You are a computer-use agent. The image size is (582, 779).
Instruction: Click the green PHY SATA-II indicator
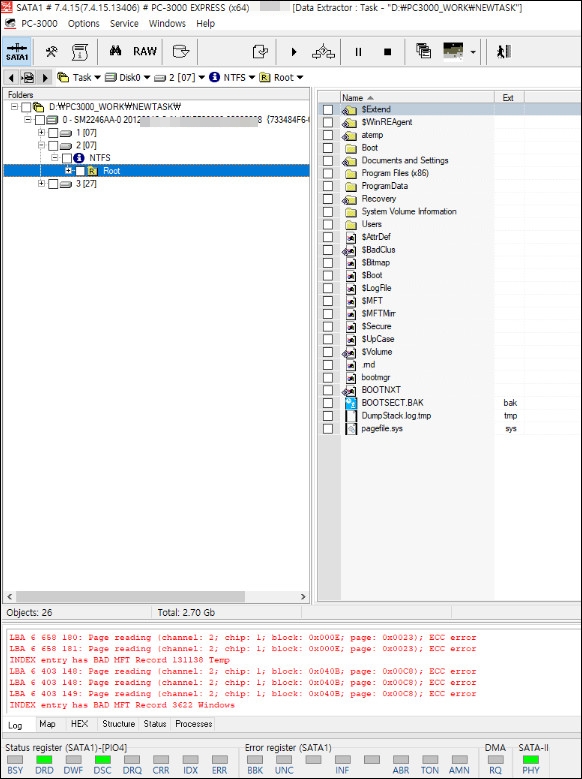click(530, 759)
